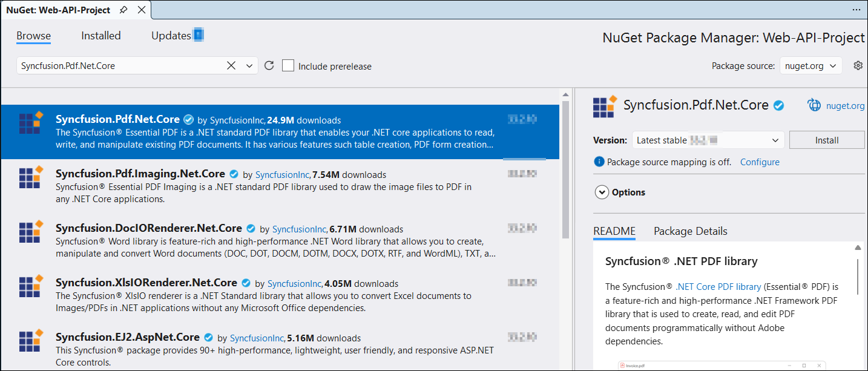Click the Syncfusion.EJ2.AspNet.Core package icon
Screen dimensions: 868x371
click(x=31, y=340)
